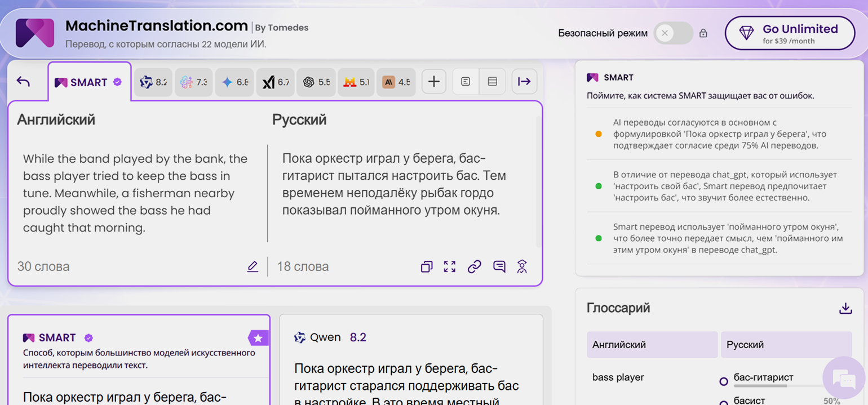
Task: Open the ChatGPT 5.5 model tab
Action: click(316, 82)
